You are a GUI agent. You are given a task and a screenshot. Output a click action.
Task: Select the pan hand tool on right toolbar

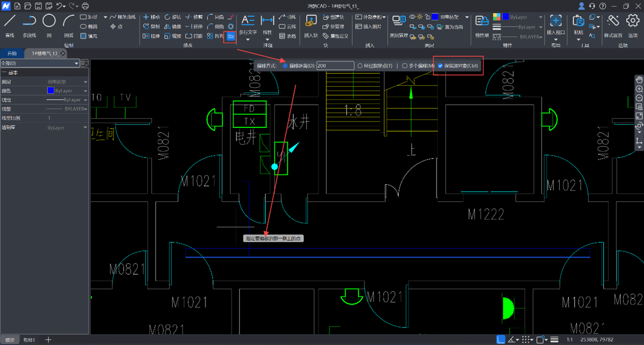(x=639, y=80)
